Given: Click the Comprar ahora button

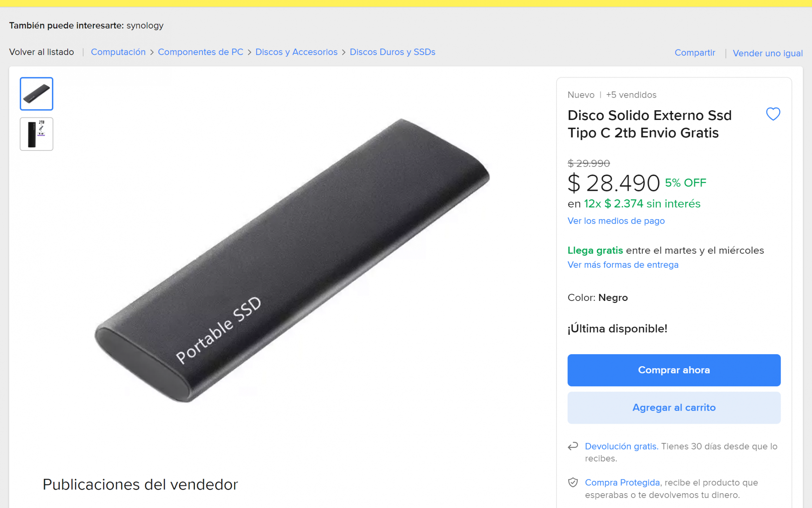Looking at the screenshot, I should click(x=674, y=370).
